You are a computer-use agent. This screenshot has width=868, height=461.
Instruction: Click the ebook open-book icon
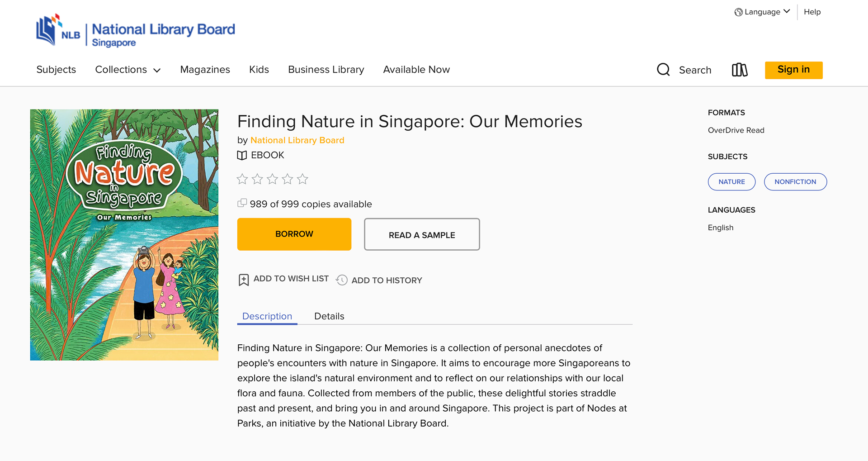click(x=242, y=155)
